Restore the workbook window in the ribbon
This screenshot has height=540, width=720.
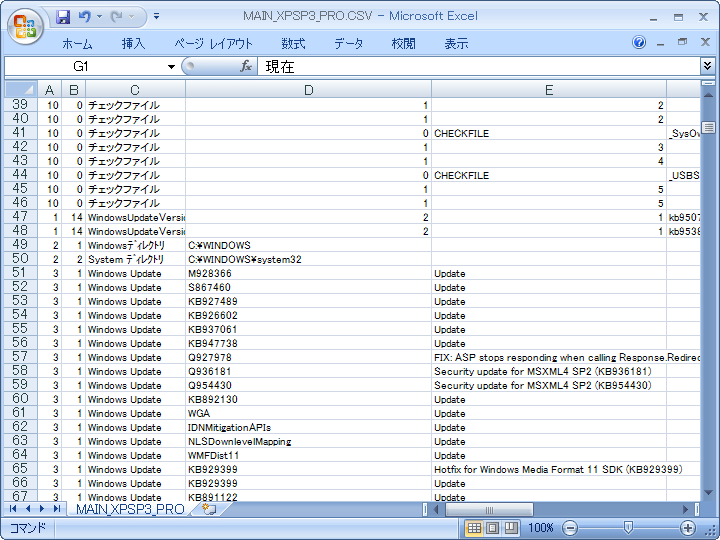(683, 42)
